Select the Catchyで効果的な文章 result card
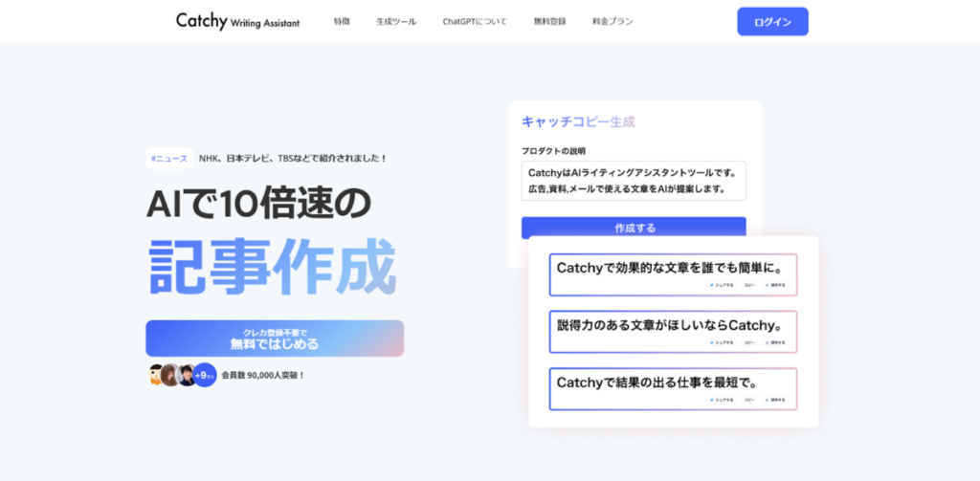The image size is (980, 481). coord(672,268)
